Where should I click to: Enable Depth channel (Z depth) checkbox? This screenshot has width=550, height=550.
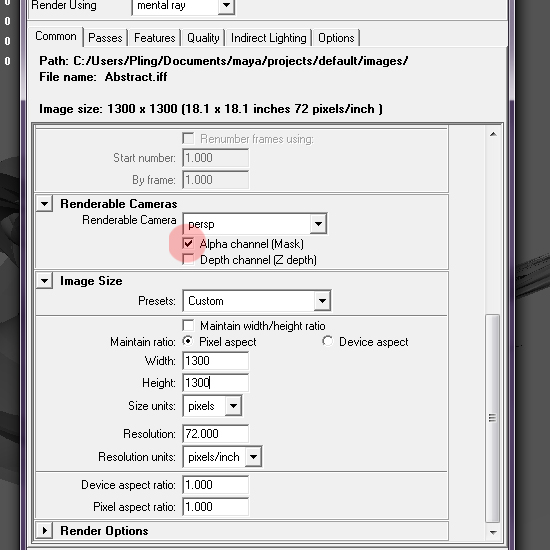pos(188,260)
